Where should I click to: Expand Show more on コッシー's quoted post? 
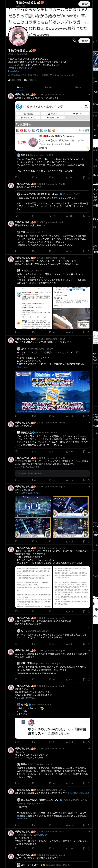point(22,367)
